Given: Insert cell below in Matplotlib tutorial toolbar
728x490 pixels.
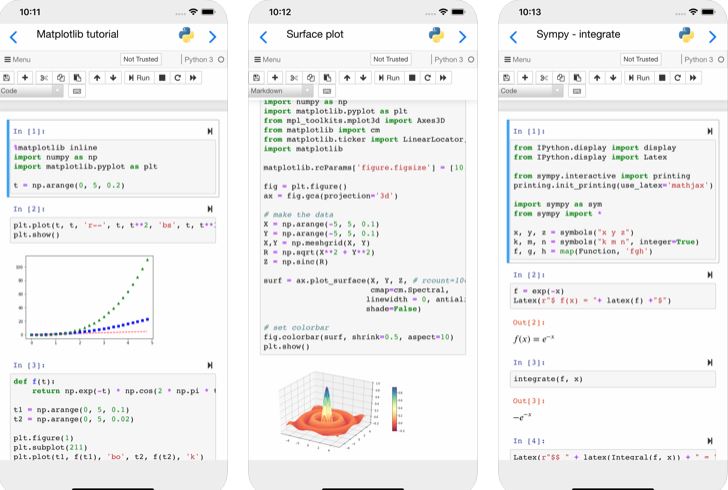Looking at the screenshot, I should [x=25, y=78].
